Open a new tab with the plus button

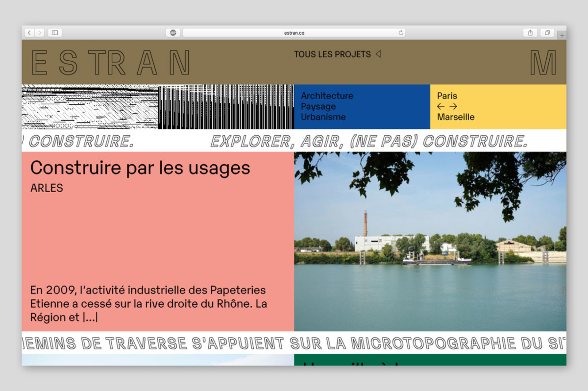click(562, 35)
